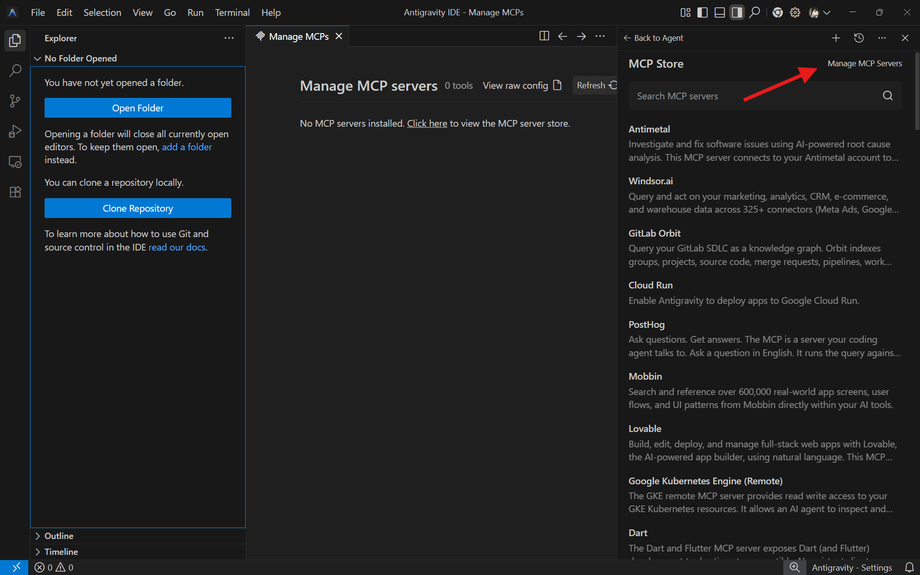
Task: Click the MCP search magnifier icon
Action: pos(888,96)
